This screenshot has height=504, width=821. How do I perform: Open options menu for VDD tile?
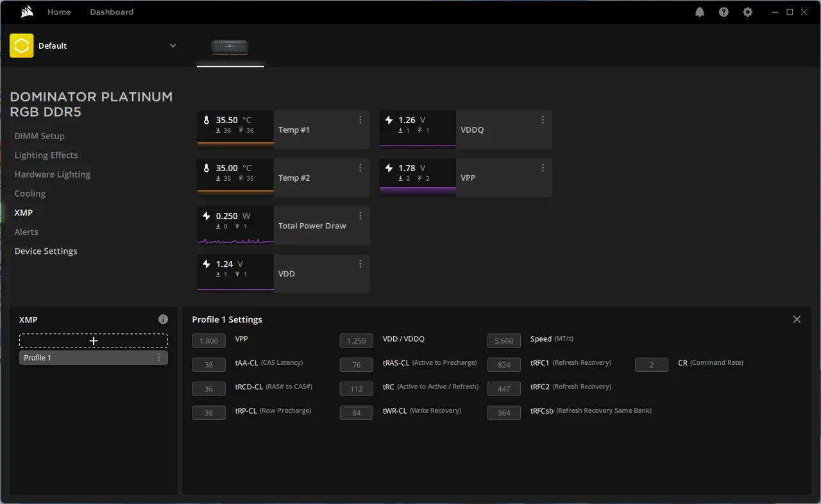360,264
